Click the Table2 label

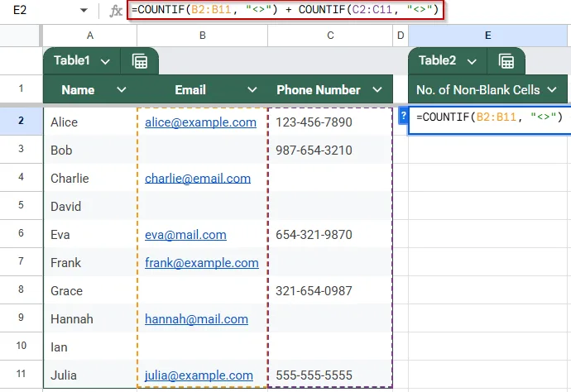(x=437, y=60)
